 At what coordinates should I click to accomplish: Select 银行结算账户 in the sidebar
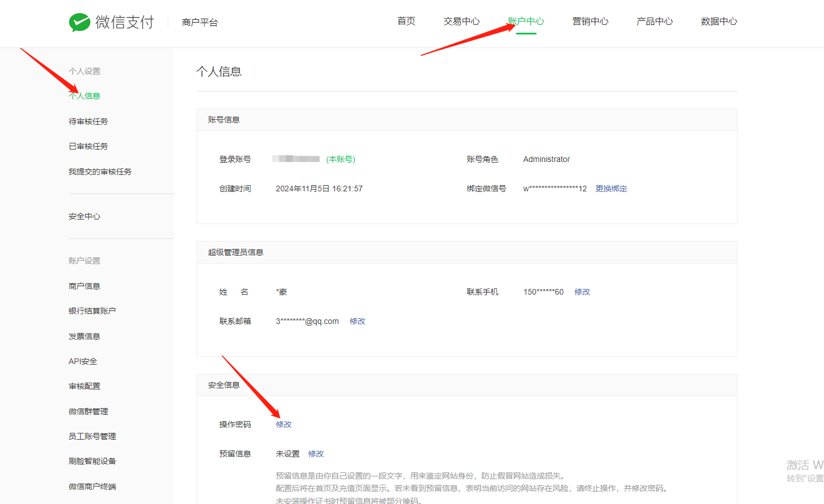(x=92, y=311)
